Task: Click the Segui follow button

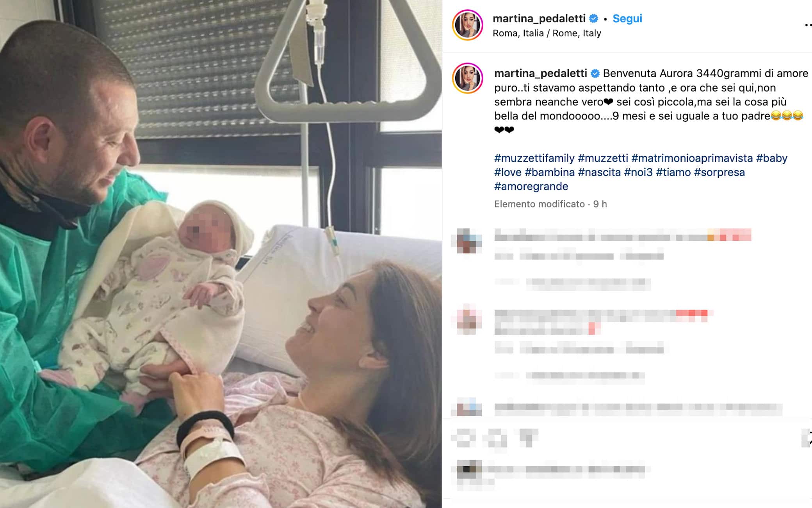Action: click(627, 18)
